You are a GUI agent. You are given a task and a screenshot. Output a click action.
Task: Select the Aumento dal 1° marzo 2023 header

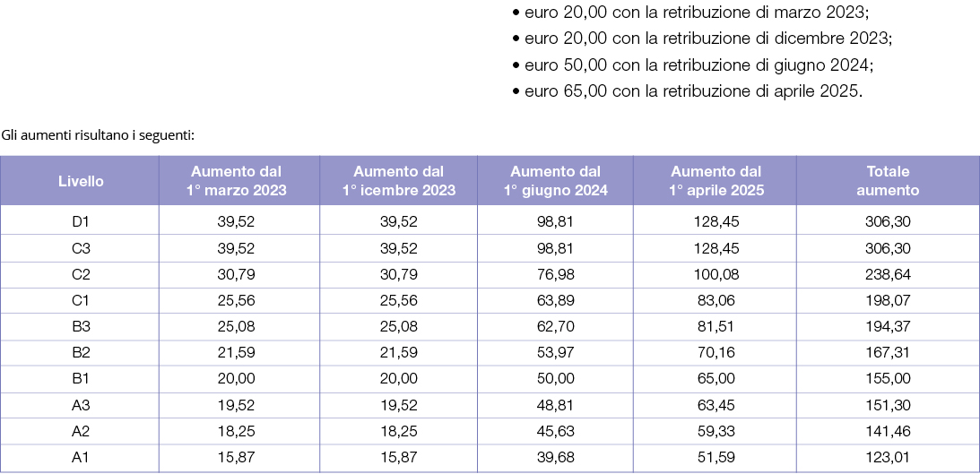click(236, 181)
